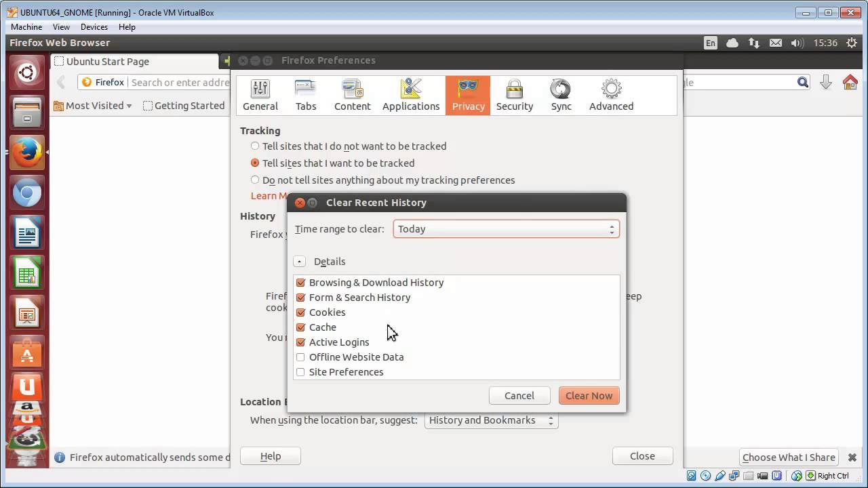
Task: Open location bar suggest dropdown
Action: coord(491,420)
